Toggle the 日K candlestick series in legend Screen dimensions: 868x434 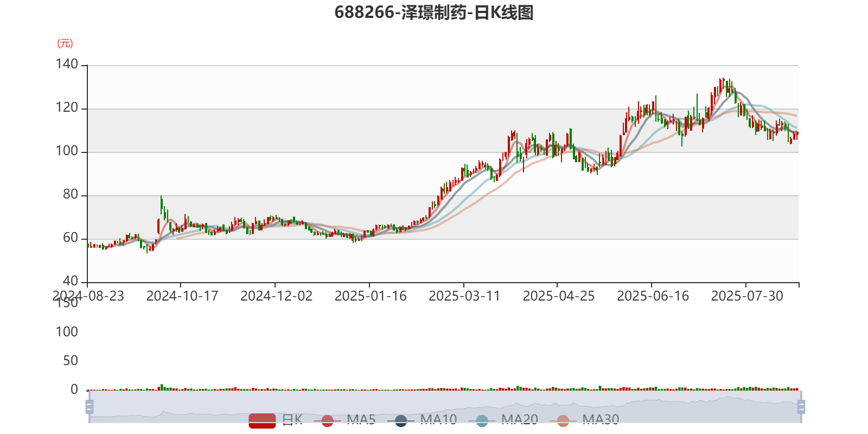276,420
